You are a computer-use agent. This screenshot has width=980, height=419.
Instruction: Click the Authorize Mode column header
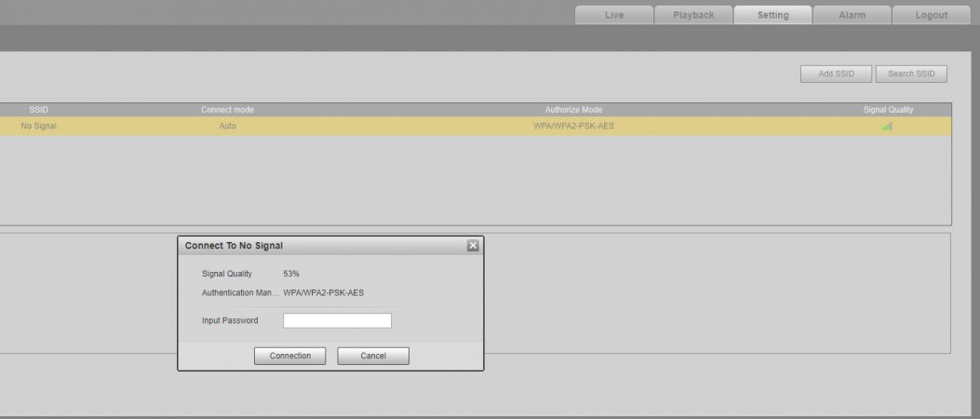[573, 110]
